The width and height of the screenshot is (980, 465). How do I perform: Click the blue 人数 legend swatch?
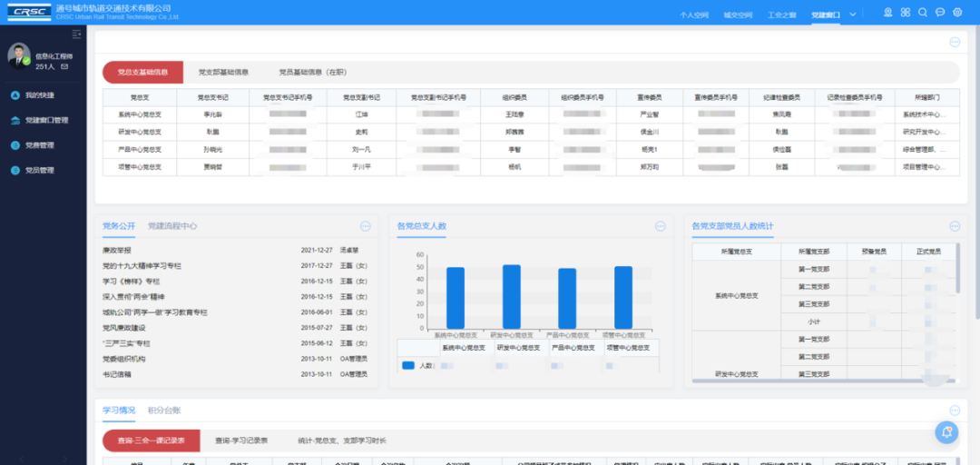[x=408, y=365]
